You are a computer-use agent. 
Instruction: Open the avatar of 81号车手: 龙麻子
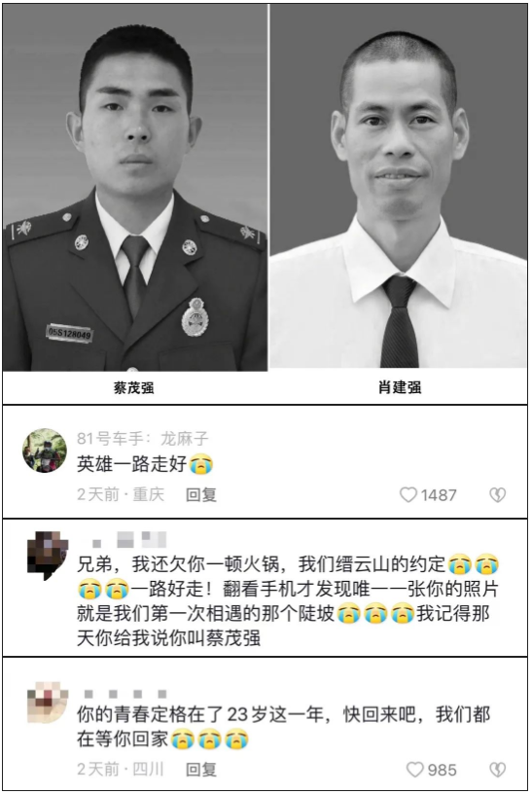[45, 451]
